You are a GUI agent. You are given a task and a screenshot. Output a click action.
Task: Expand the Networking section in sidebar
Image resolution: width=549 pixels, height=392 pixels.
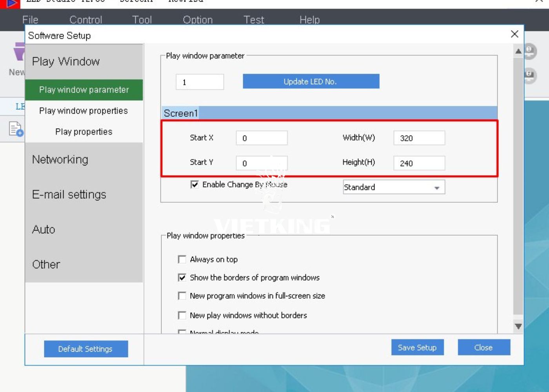(60, 160)
